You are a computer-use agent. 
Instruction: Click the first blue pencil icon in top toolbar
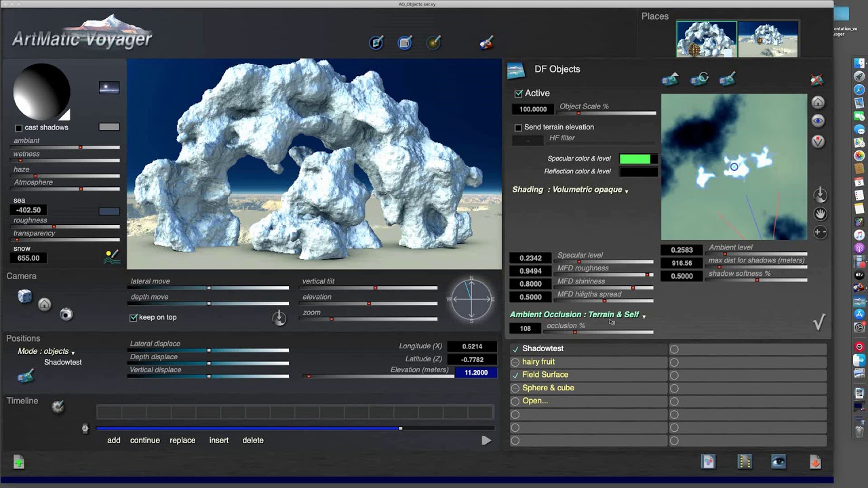coord(376,43)
